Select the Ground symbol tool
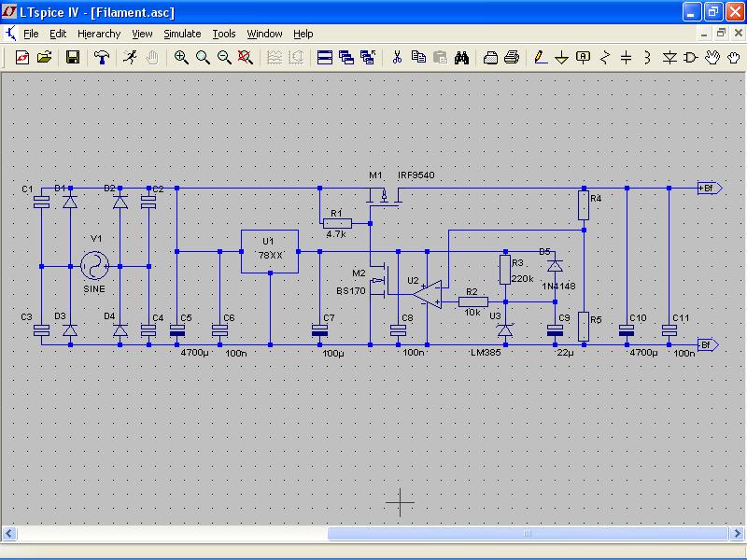This screenshot has height=560, width=747. tap(562, 58)
